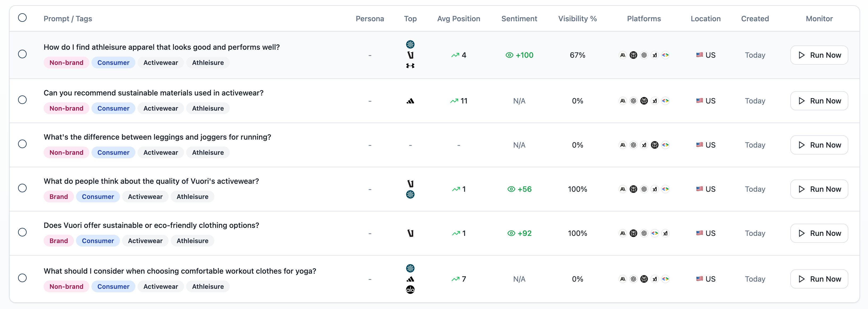
Task: Sort by the Visibility % column header
Action: 577,19
